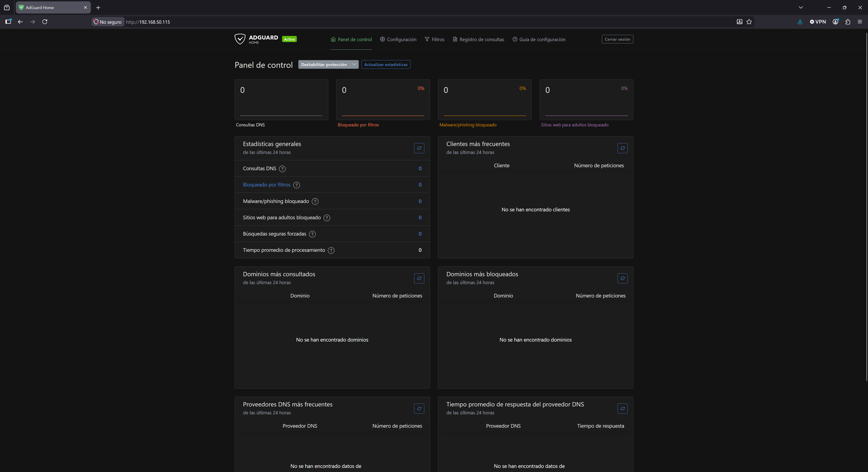Click the Bloqueado por filtros summary card
Screen dimensions: 868x472
coord(383,100)
